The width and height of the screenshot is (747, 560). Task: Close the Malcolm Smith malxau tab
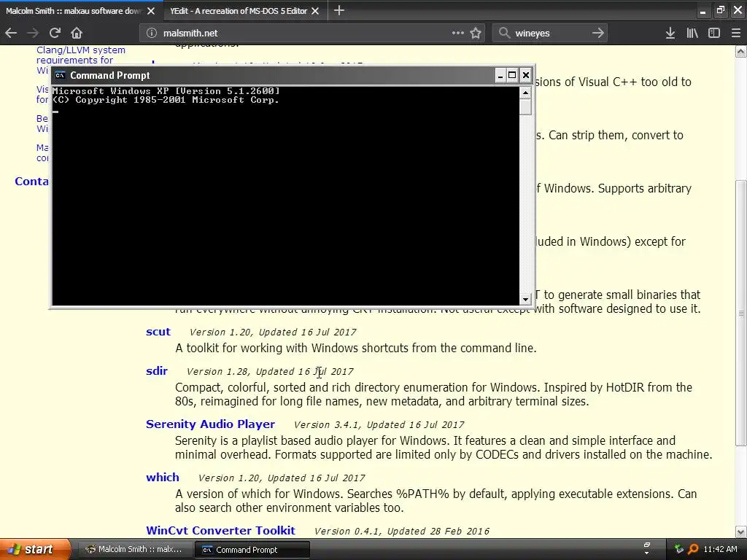(151, 10)
